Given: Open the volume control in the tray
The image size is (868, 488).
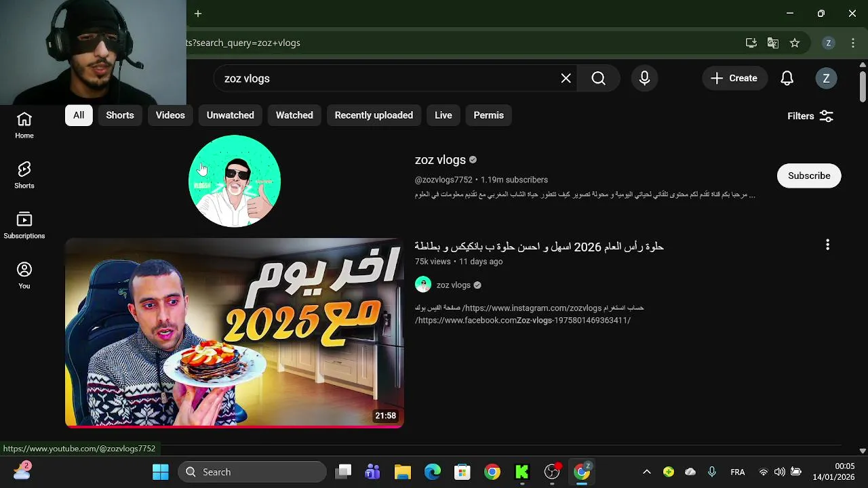Looking at the screenshot, I should tap(780, 472).
